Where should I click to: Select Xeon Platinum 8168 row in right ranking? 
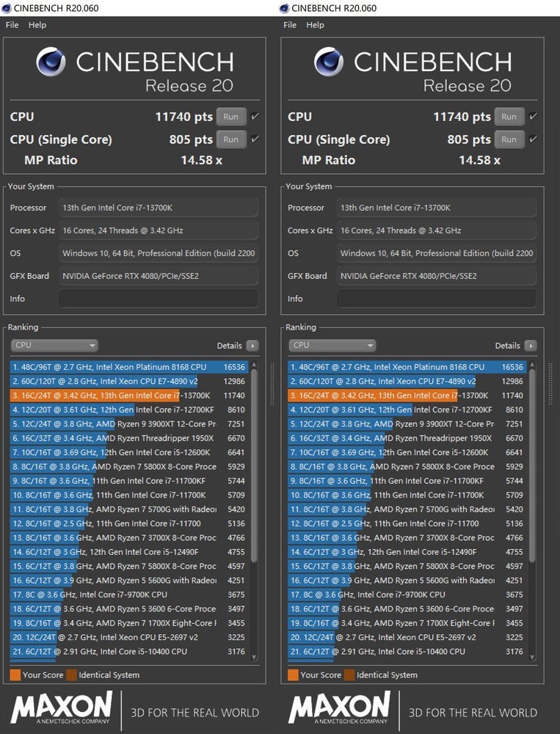point(407,367)
